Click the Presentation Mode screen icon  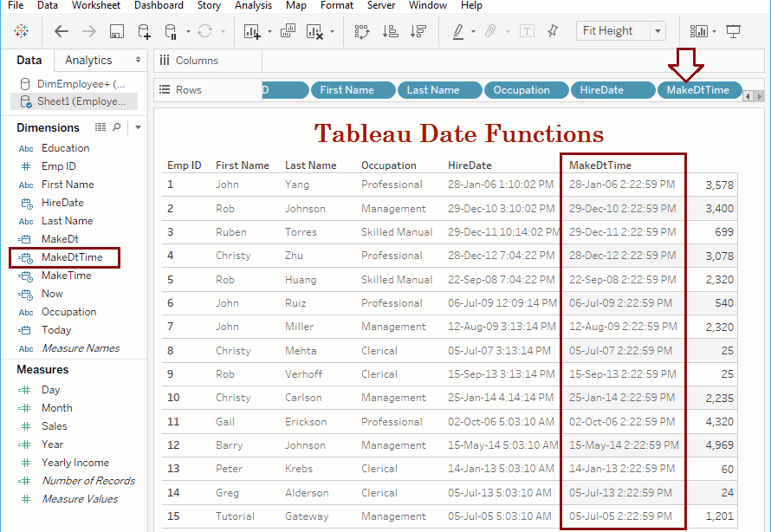733,31
